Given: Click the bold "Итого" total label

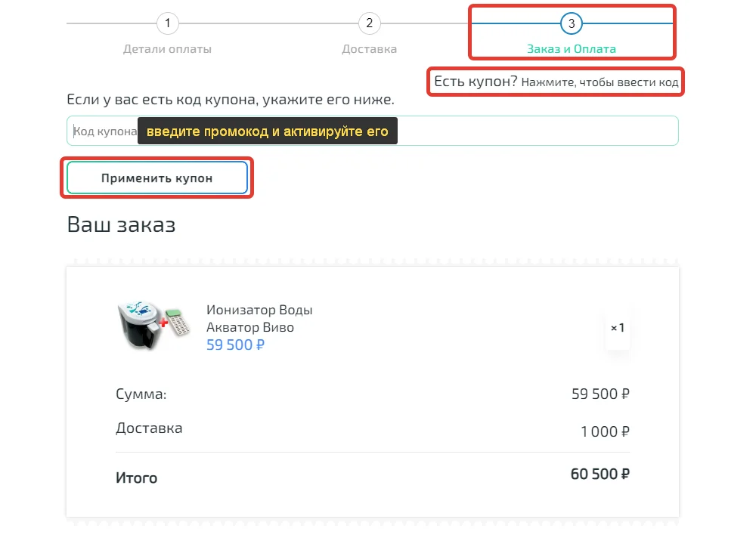Looking at the screenshot, I should [136, 478].
